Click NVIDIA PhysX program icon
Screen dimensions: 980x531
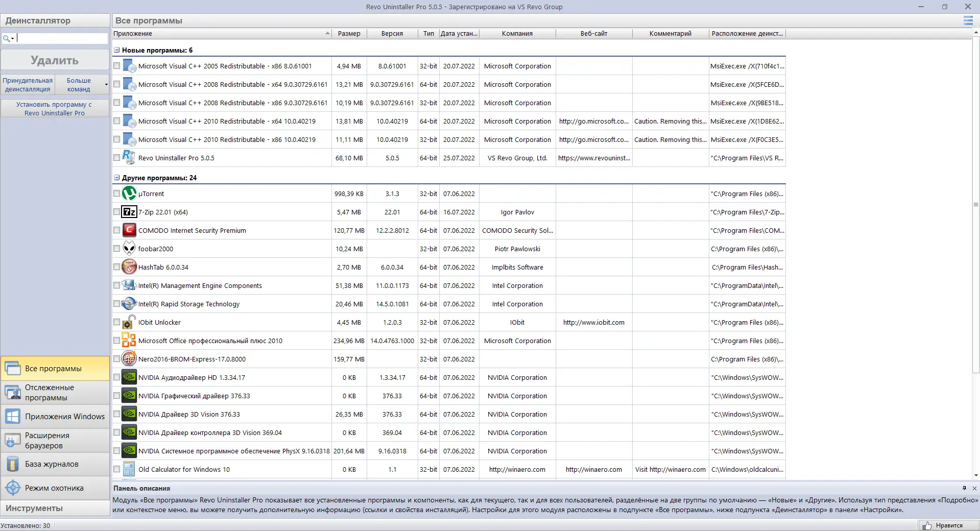coord(129,451)
